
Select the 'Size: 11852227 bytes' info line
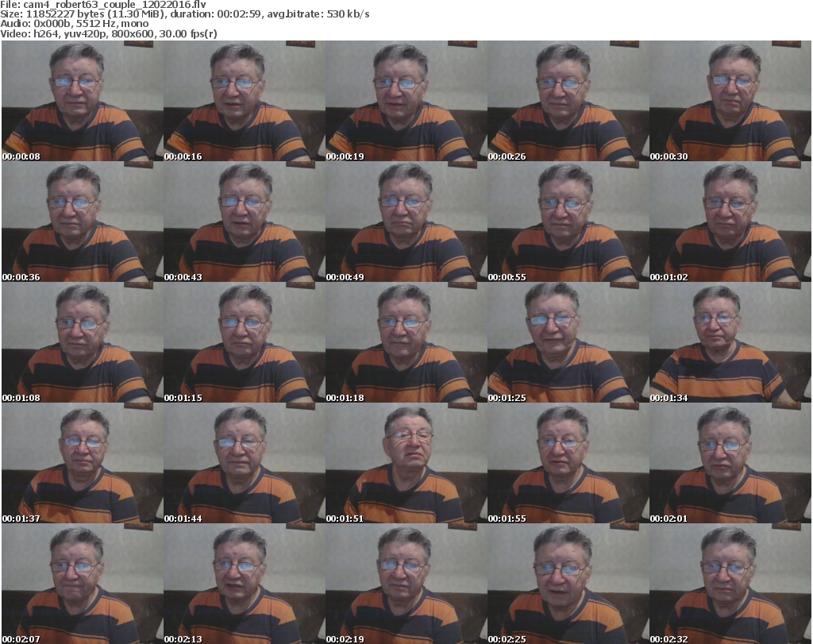pyautogui.click(x=184, y=14)
